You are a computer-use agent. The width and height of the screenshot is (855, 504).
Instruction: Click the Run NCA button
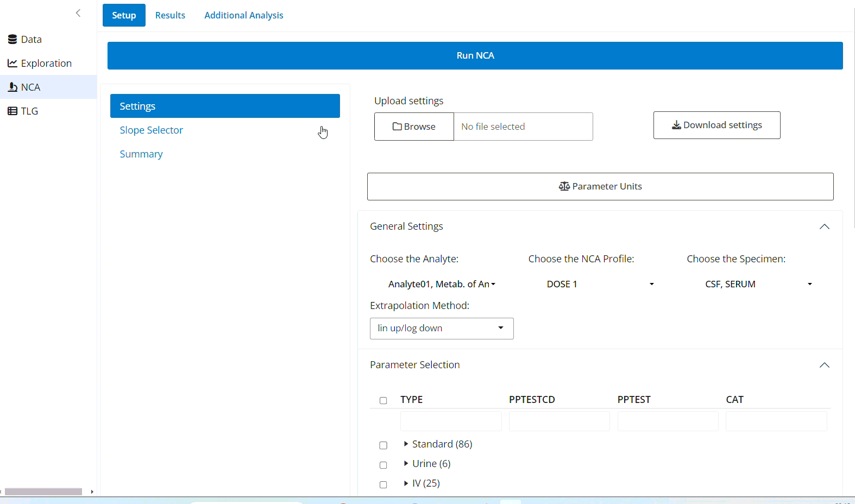pos(475,55)
